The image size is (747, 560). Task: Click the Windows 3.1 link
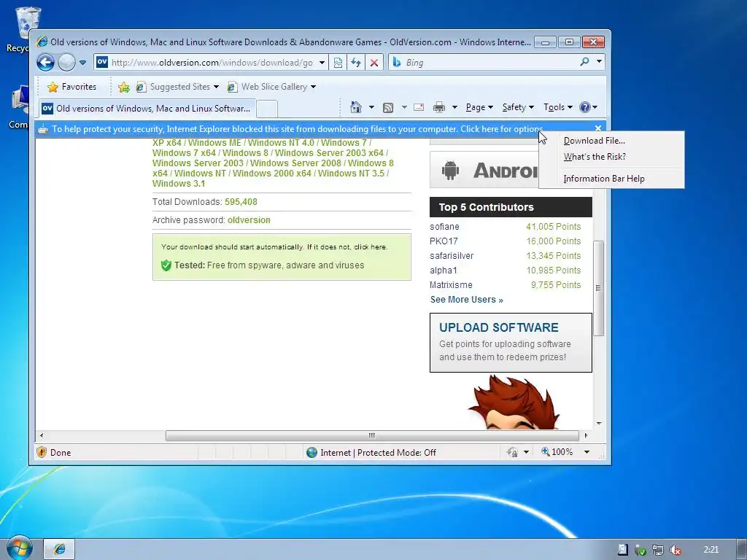click(x=179, y=183)
